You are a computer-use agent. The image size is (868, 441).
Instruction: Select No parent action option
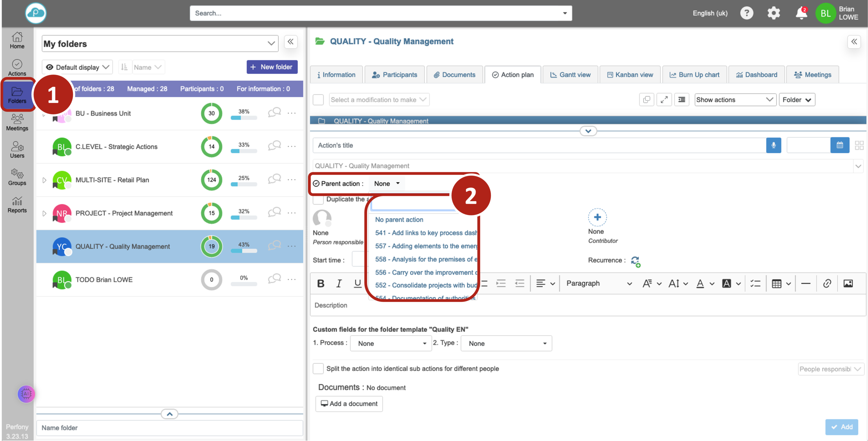399,220
